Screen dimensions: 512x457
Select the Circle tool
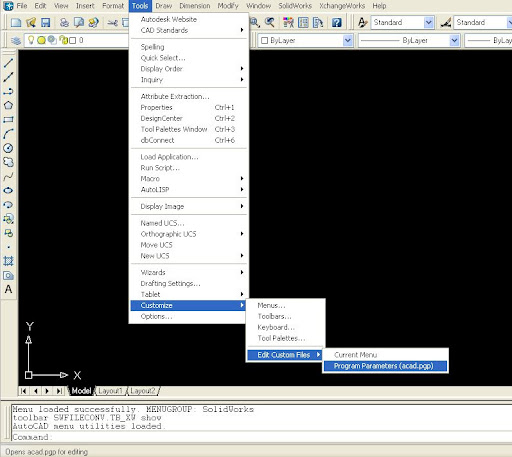[8, 148]
